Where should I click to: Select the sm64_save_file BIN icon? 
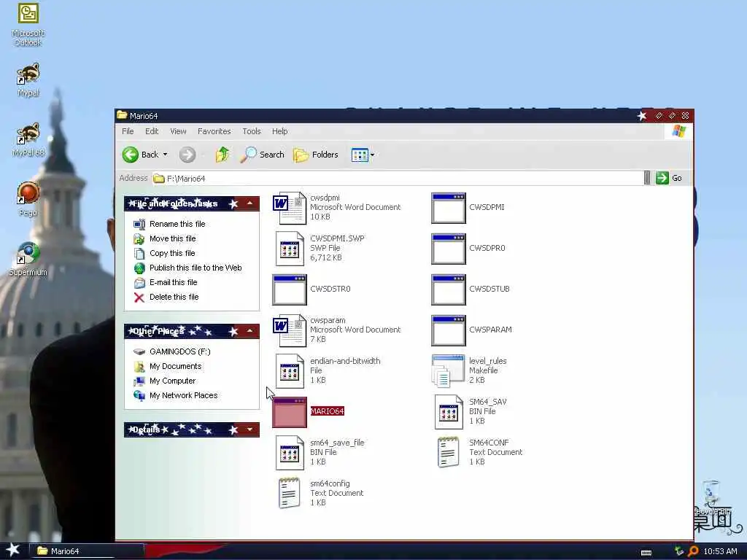290,453
